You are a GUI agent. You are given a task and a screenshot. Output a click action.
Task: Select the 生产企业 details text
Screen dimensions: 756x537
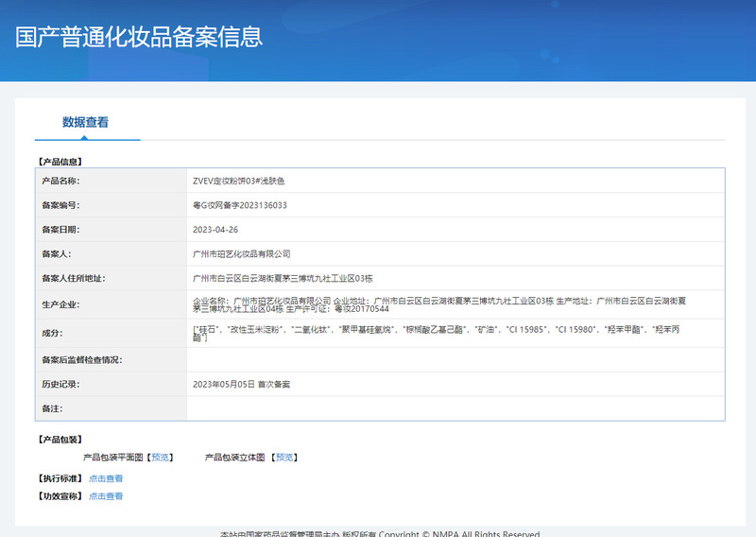(439, 305)
